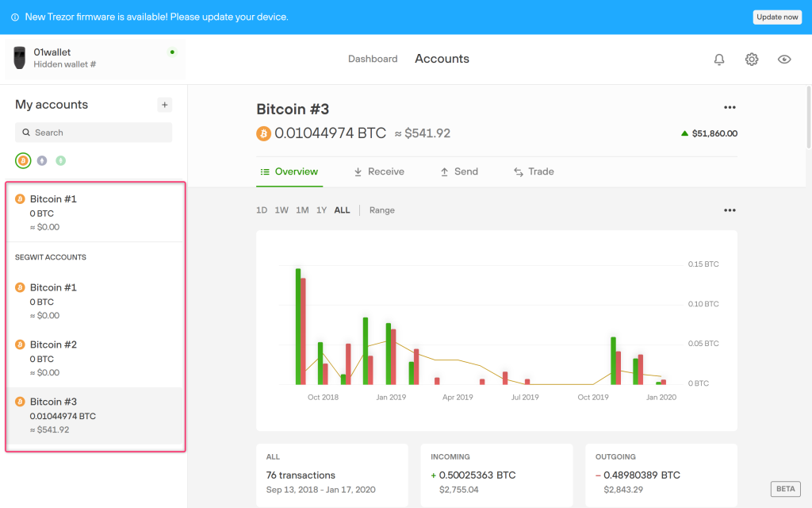812x508 pixels.
Task: Select Bitcoin #1 under Segwit Accounts
Action: tap(95, 301)
